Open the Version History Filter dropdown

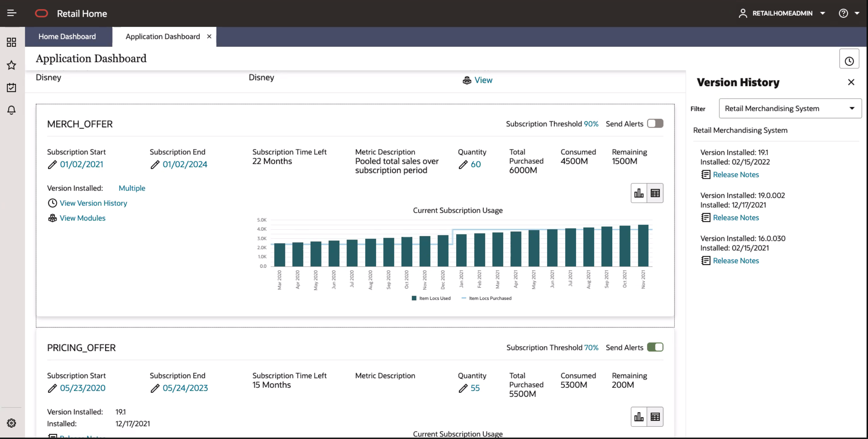pos(790,108)
